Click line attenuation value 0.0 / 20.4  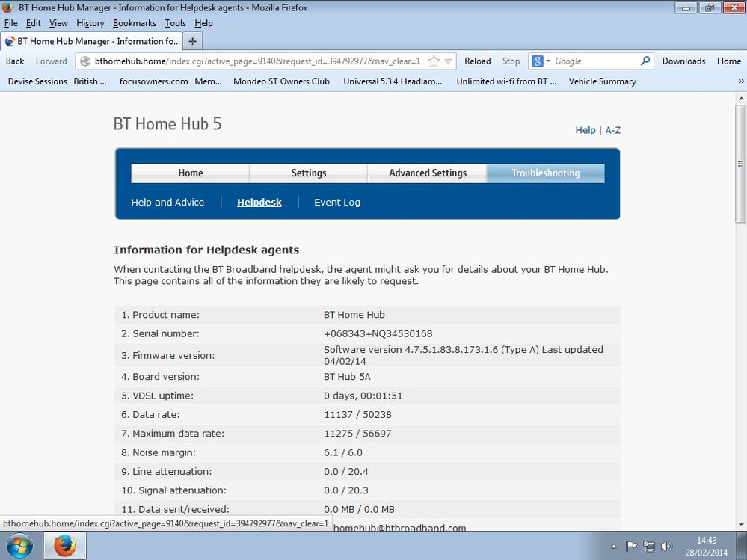pos(346,472)
